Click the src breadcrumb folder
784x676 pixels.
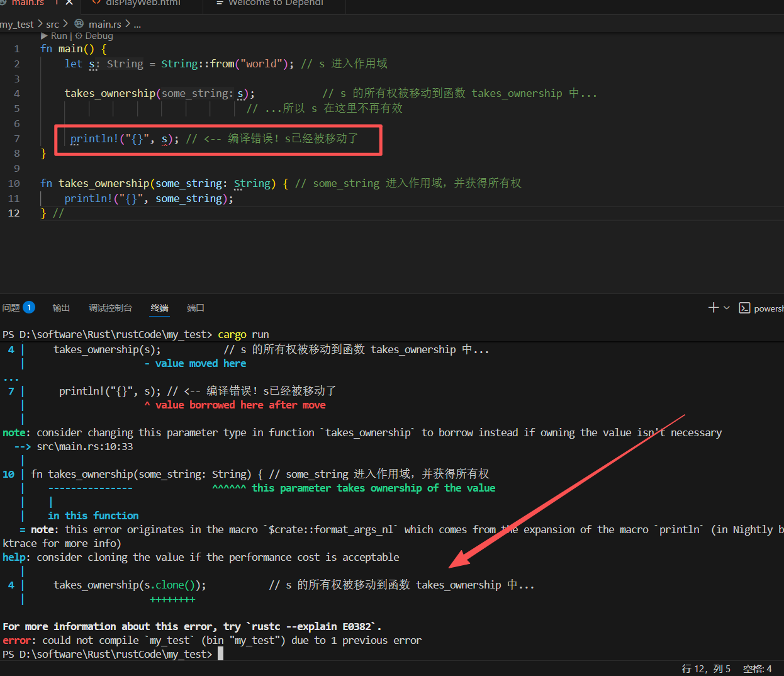(x=53, y=24)
